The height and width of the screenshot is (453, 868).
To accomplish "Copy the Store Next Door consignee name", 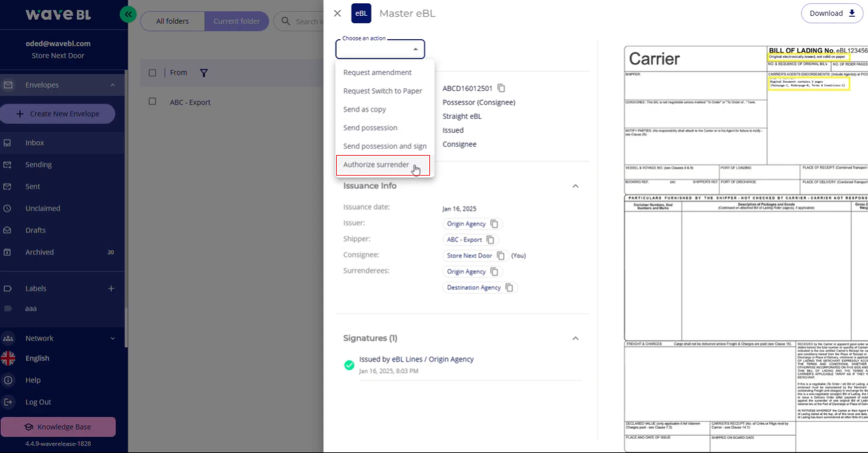I will click(500, 255).
